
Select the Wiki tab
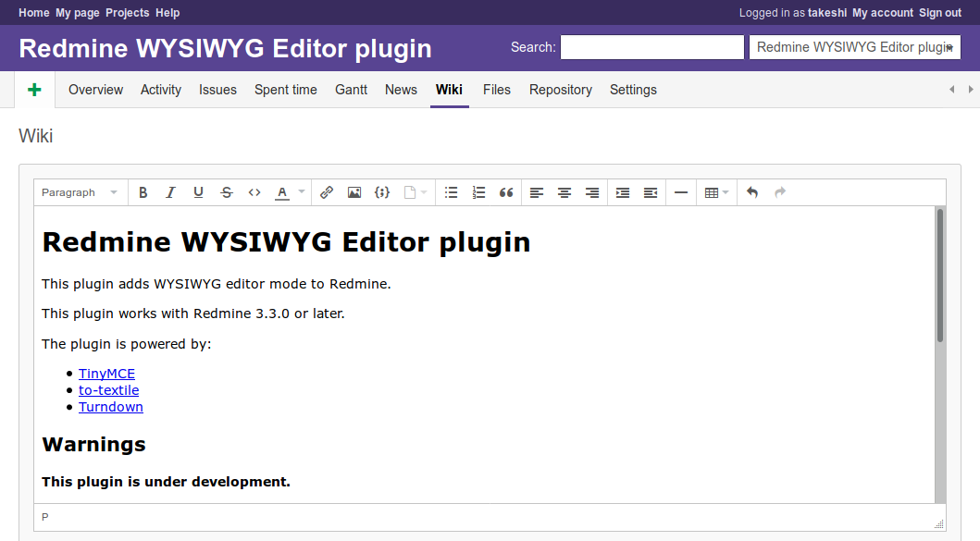click(450, 90)
